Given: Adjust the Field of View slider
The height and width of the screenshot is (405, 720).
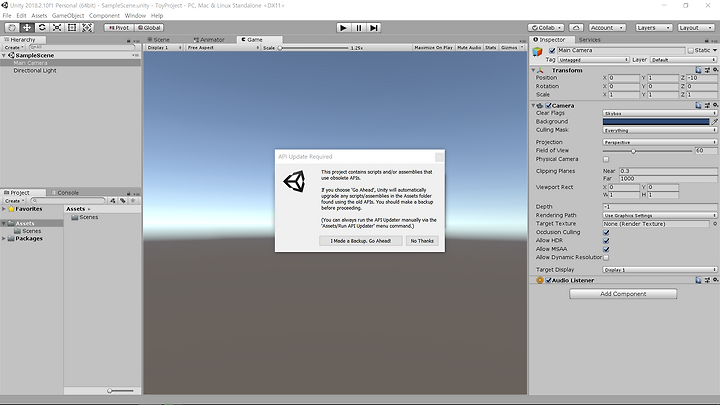Looking at the screenshot, I should click(647, 151).
